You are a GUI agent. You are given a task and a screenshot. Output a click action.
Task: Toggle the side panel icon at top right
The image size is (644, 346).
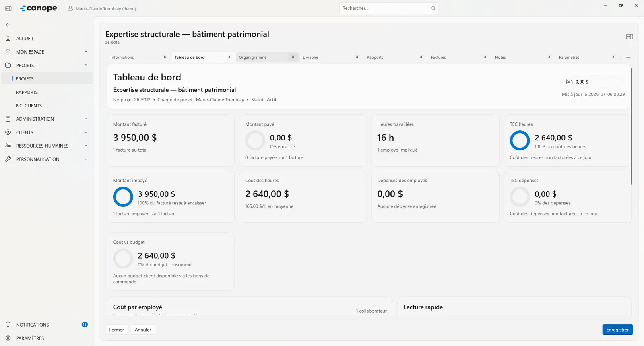[x=630, y=37]
